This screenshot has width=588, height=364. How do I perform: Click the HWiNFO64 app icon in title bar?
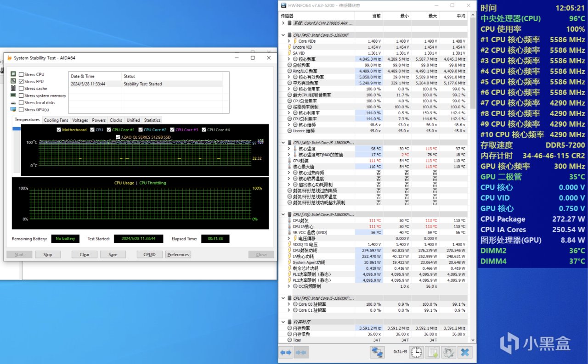tap(284, 6)
